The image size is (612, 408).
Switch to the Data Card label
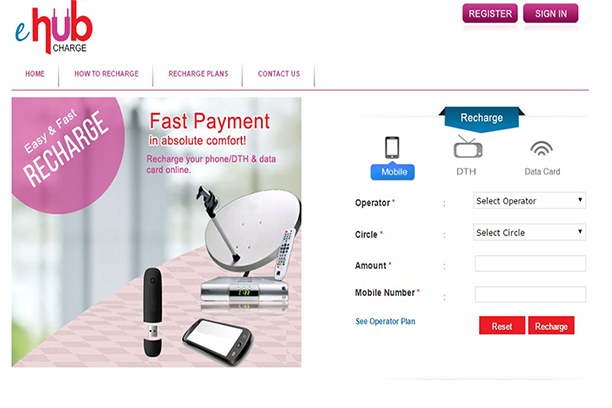pos(542,171)
